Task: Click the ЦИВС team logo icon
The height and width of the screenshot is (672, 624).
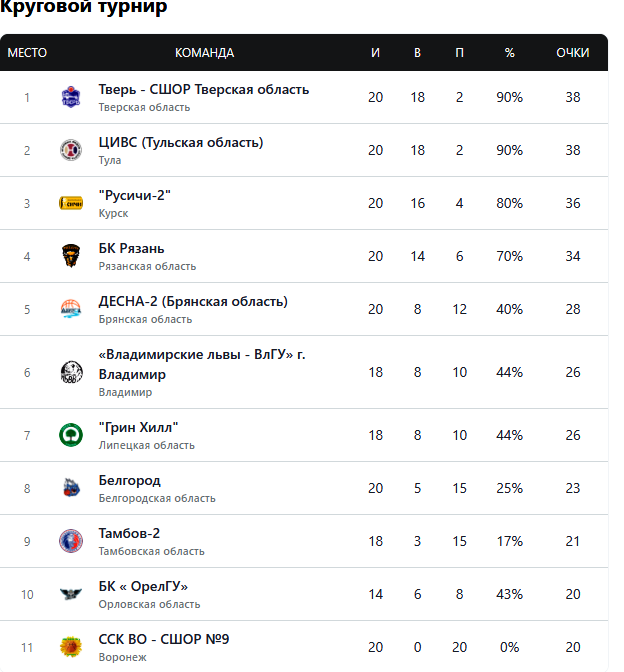Action: (x=71, y=150)
